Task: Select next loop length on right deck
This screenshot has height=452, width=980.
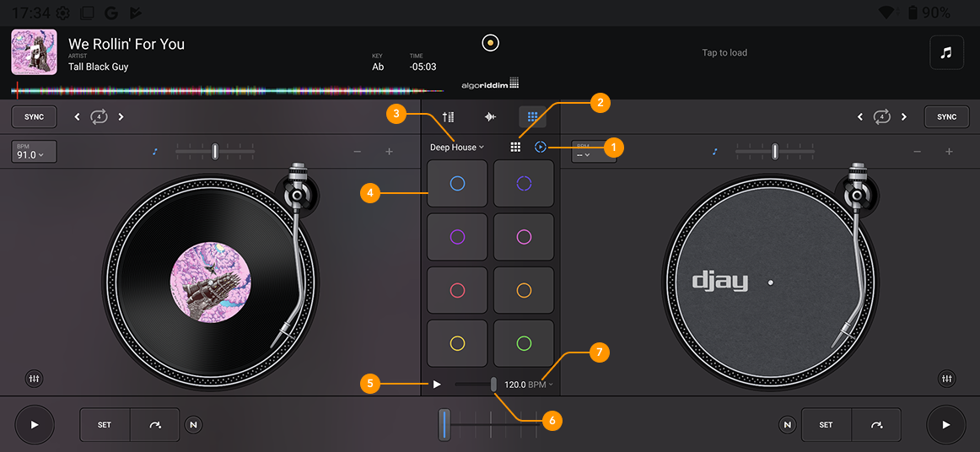Action: click(904, 116)
